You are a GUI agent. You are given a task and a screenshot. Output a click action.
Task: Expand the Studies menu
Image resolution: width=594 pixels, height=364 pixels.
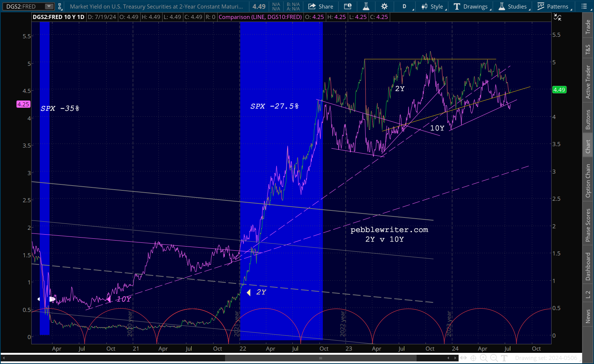point(514,6)
